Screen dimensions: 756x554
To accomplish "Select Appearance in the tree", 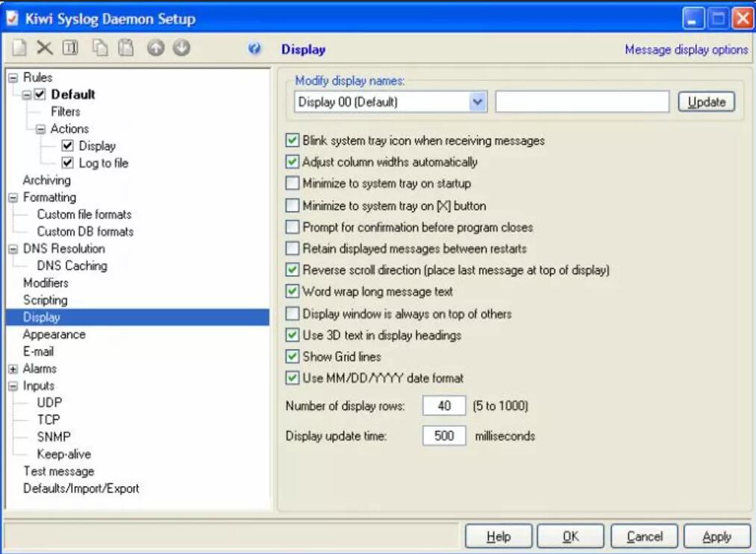I will coord(54,334).
